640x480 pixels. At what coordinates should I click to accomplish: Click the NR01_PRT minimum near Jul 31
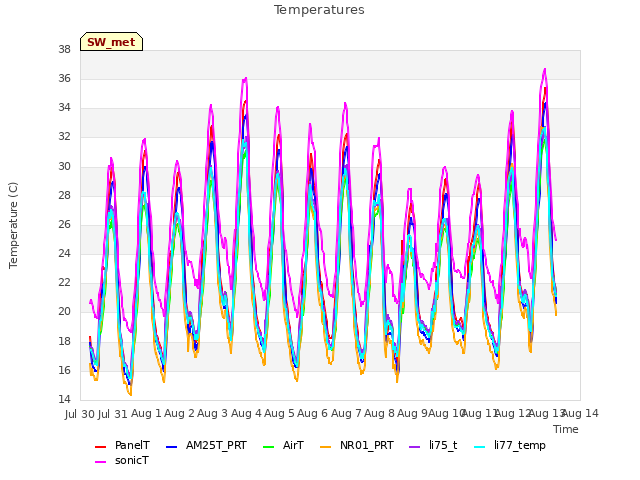coord(130,394)
